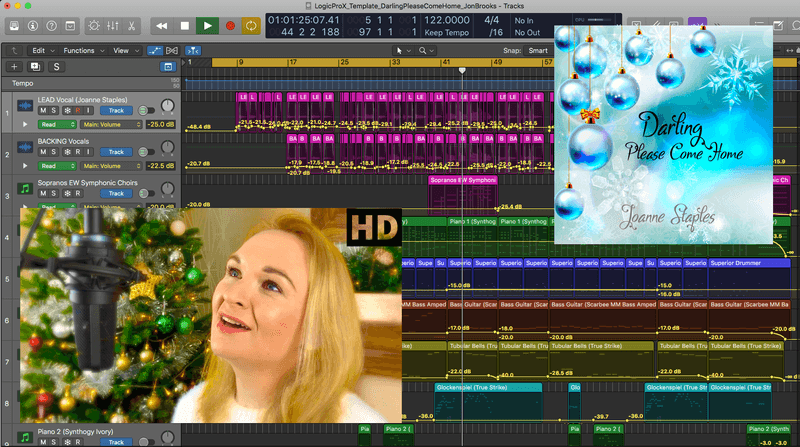Click the Track button on Piano 2
The height and width of the screenshot is (447, 800).
coord(116,442)
